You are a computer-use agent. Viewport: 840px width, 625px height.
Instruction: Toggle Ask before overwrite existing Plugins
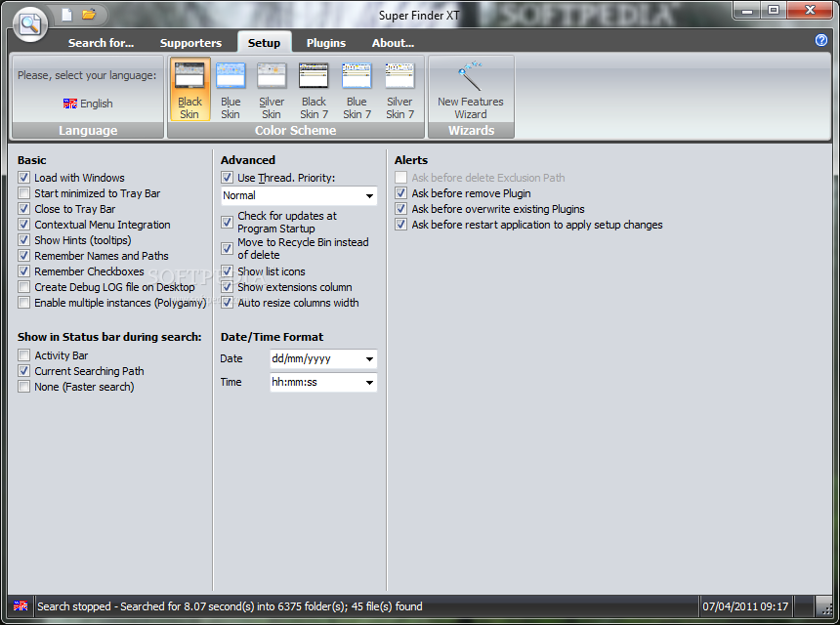coord(400,208)
